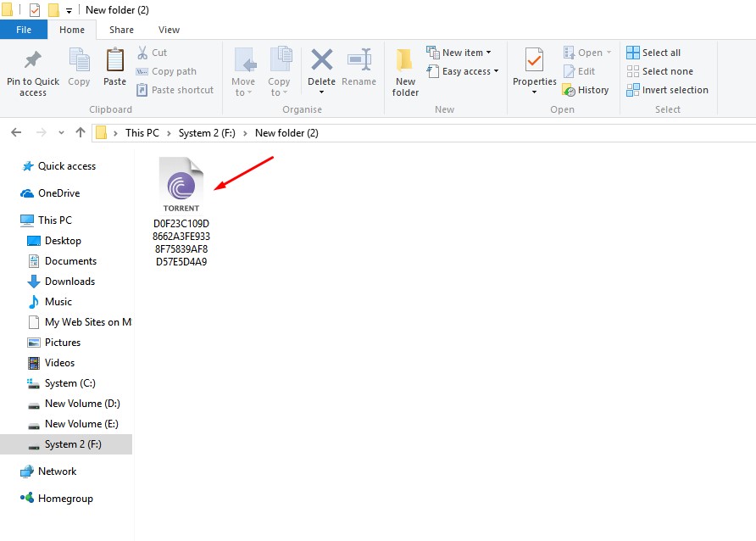756x541 pixels.
Task: Click Select all in ribbon
Action: coord(653,53)
